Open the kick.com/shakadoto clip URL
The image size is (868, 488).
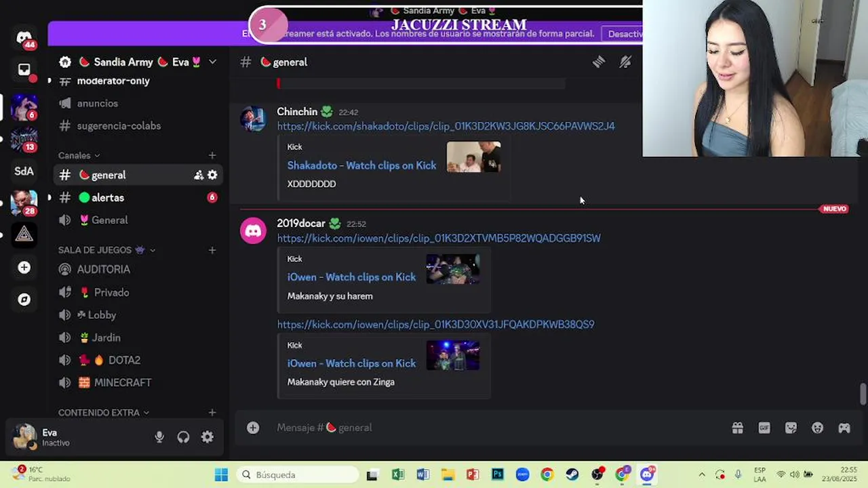[x=446, y=126]
